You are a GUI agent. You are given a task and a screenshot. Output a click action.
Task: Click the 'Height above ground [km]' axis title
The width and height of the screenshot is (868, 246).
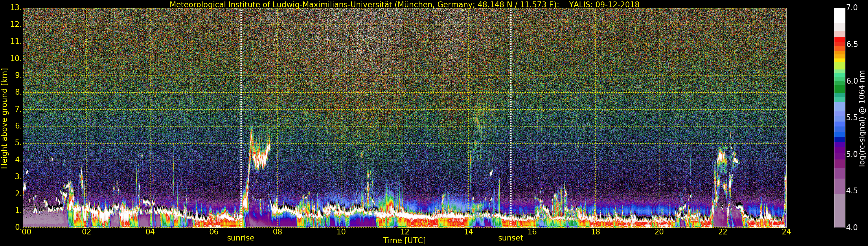[x=4, y=118]
